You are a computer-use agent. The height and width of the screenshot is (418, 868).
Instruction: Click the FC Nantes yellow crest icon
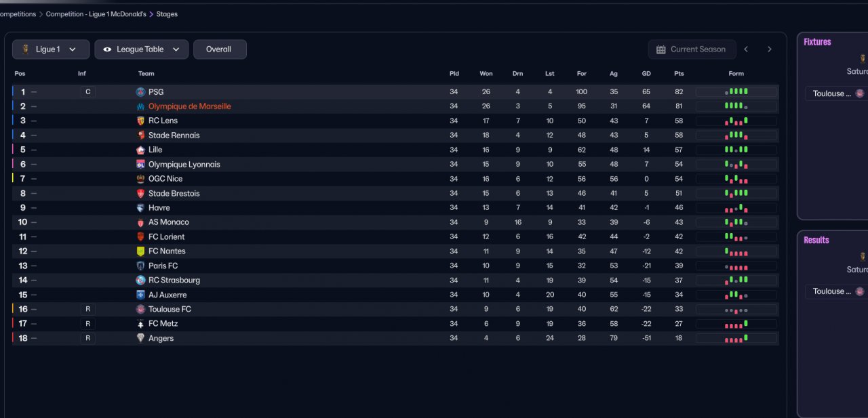click(140, 251)
